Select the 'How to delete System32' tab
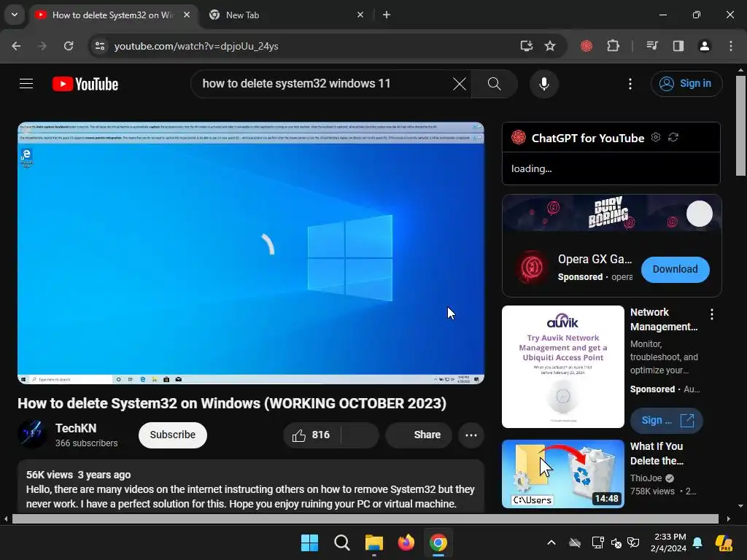This screenshot has height=560, width=747. coord(112,15)
